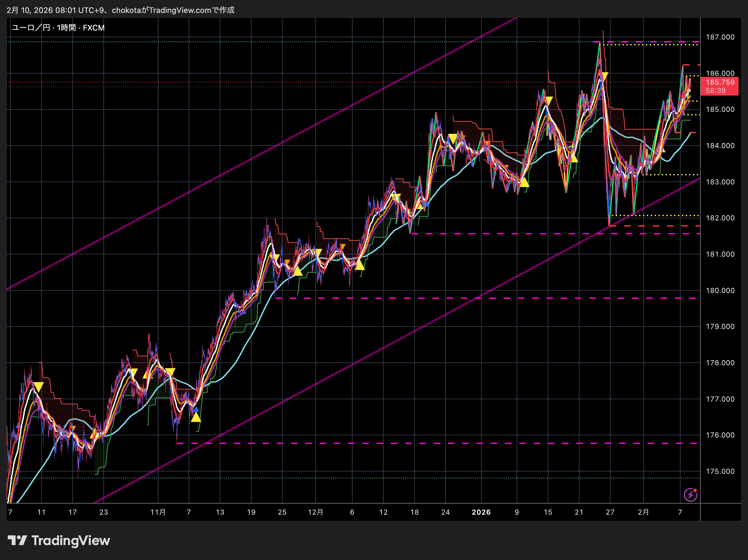Click the yellow down-triangle marker at the January 15 high
Screen dimensions: 748x560
point(548,100)
